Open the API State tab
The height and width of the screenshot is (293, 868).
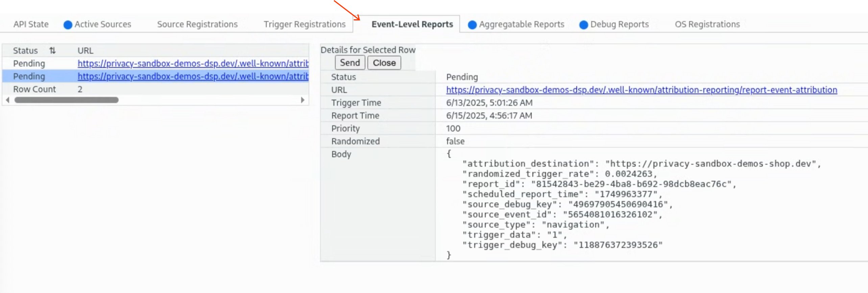pyautogui.click(x=31, y=24)
